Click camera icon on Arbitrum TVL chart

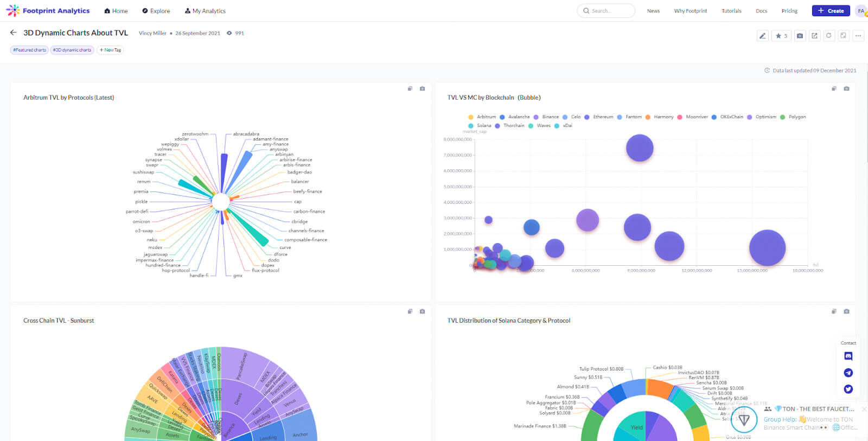click(422, 88)
